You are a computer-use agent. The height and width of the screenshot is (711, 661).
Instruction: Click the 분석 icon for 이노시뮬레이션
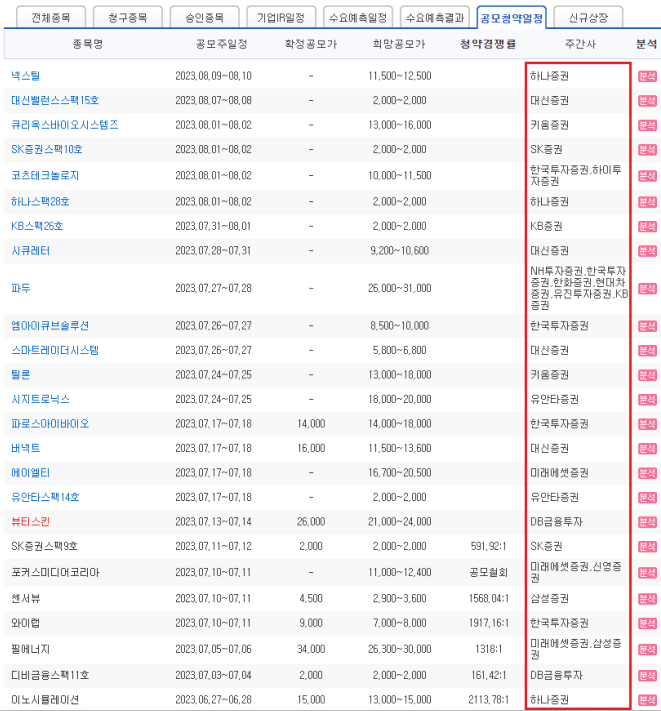coord(647,700)
